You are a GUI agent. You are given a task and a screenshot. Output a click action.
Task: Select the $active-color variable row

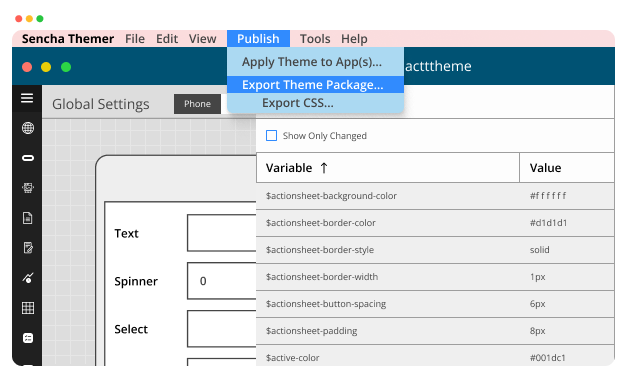click(x=435, y=356)
